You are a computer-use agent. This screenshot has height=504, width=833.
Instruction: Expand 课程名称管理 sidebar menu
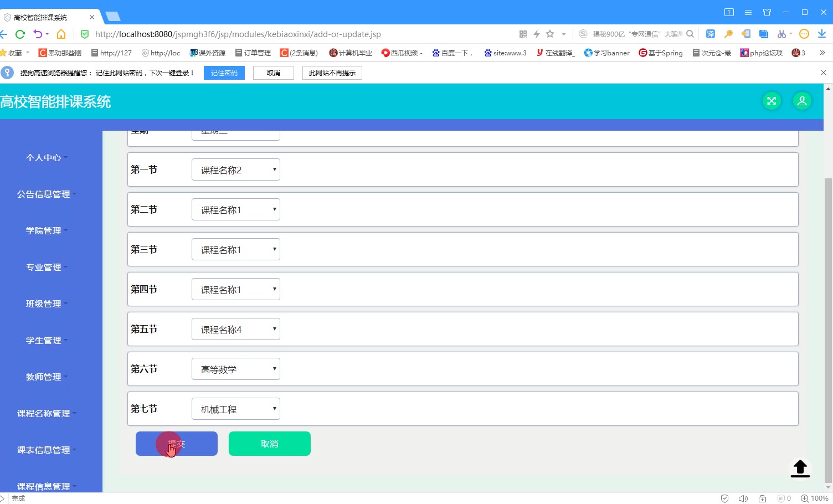pyautogui.click(x=47, y=414)
